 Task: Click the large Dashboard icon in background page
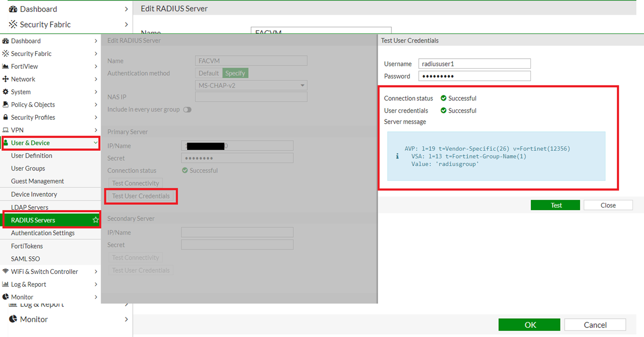click(x=13, y=9)
